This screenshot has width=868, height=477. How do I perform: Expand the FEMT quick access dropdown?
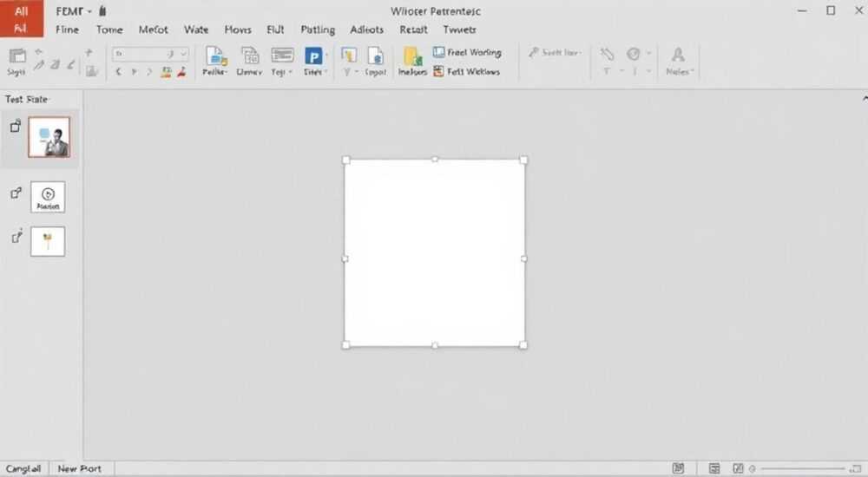click(89, 11)
